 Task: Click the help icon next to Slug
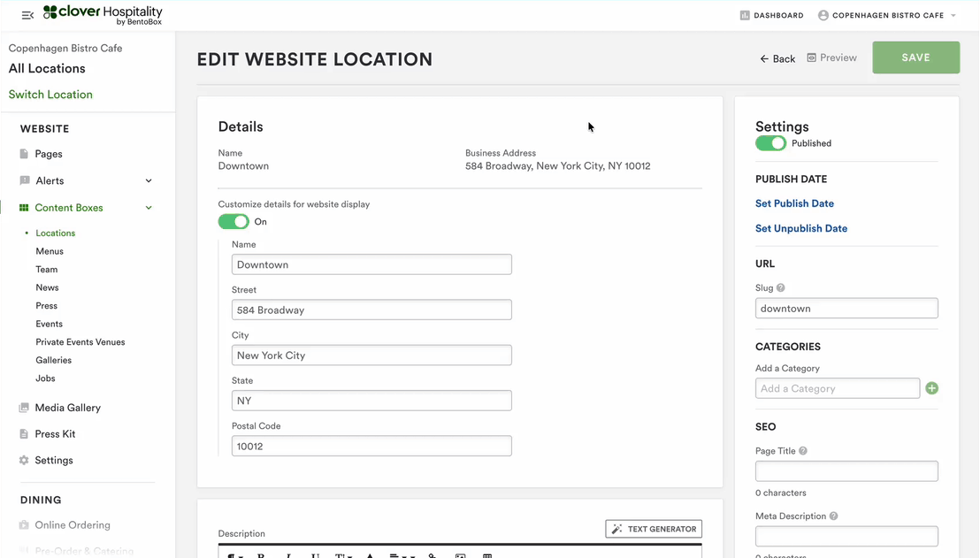[x=780, y=288]
